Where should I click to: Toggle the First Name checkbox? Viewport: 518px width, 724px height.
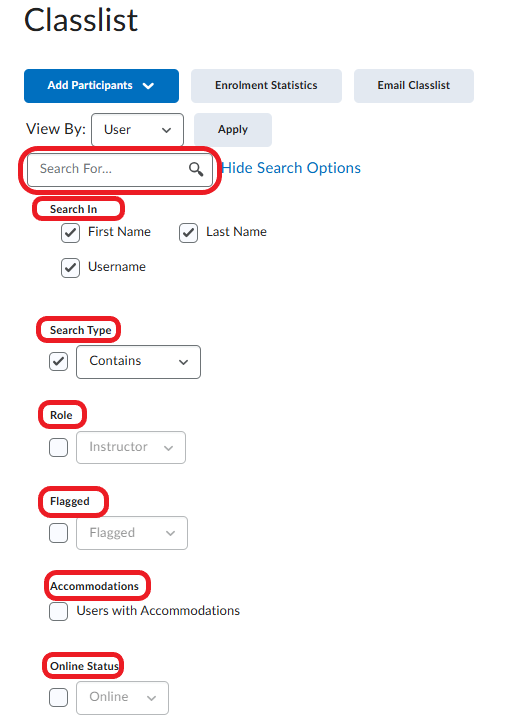click(x=70, y=233)
